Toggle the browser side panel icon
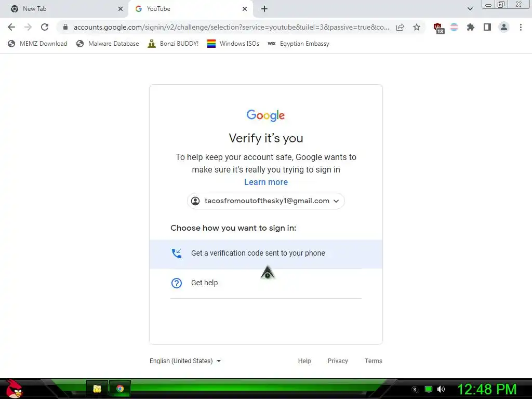The height and width of the screenshot is (399, 532). pyautogui.click(x=487, y=27)
